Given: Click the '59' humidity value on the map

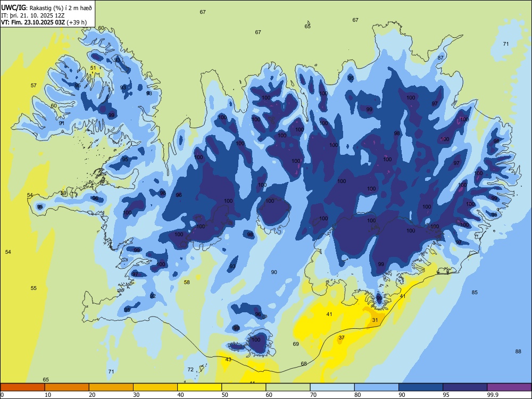Looking at the screenshot, I should 63,193.
